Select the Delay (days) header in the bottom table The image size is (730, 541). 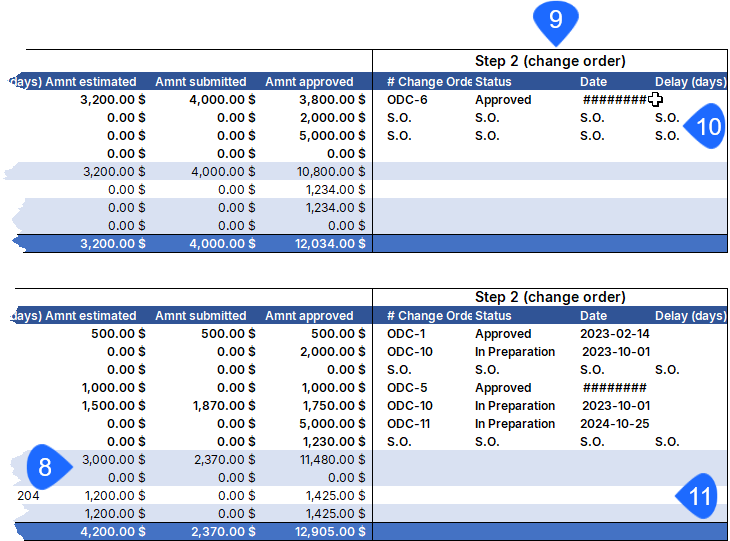[x=690, y=316]
